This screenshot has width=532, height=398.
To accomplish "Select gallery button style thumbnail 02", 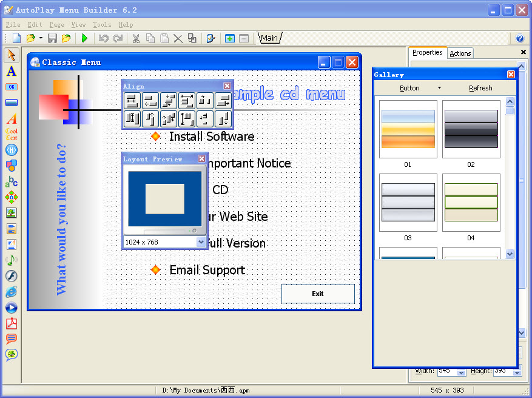I will [x=471, y=129].
